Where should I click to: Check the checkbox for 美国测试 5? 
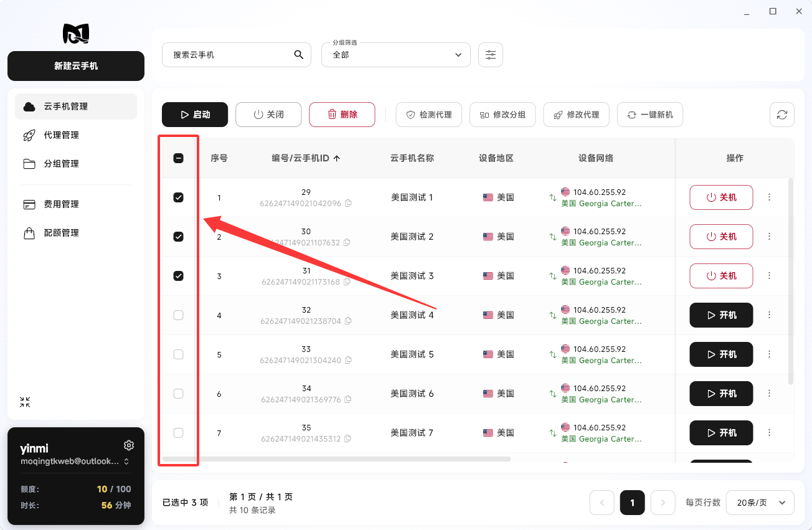tap(178, 354)
